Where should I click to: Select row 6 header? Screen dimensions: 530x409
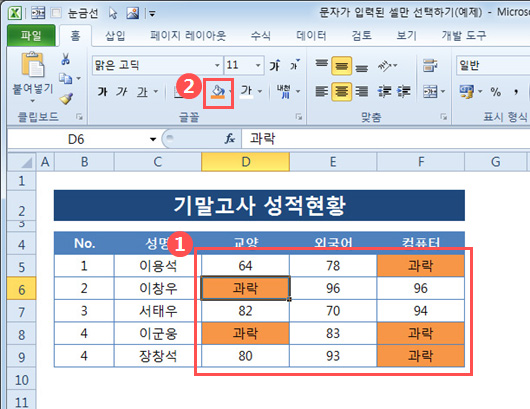tap(21, 289)
